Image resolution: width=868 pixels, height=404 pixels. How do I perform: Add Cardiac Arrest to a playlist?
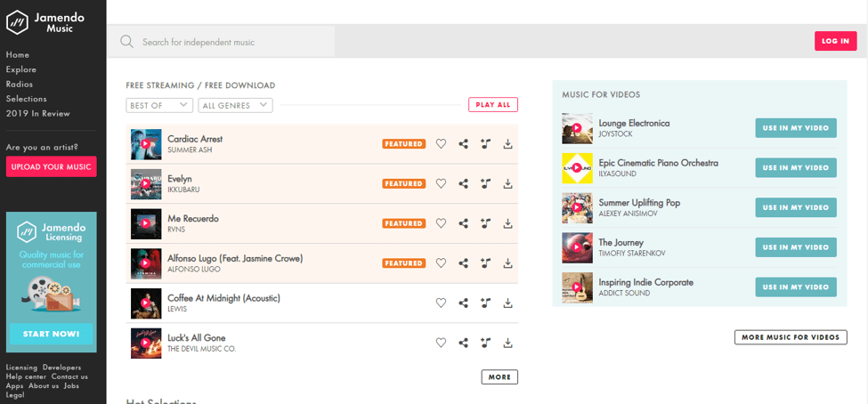coord(485,144)
